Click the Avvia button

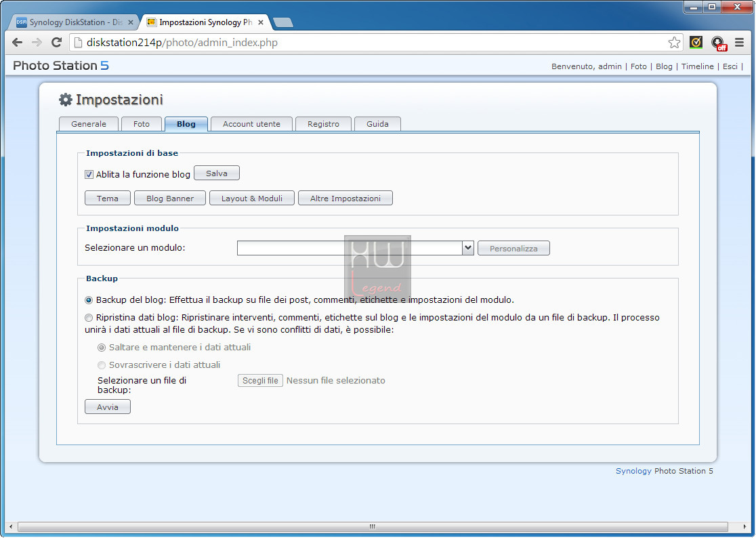click(x=108, y=407)
